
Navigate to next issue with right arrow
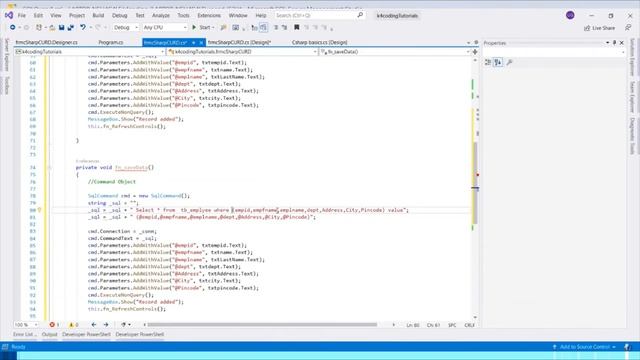pos(106,325)
